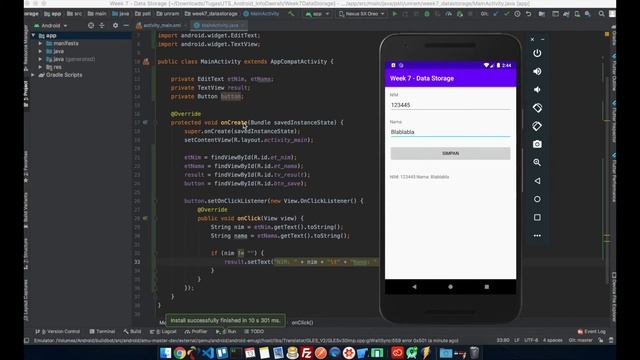This screenshot has width=640, height=360.
Task: Collapse all in the Project panel
Action: click(x=102, y=25)
